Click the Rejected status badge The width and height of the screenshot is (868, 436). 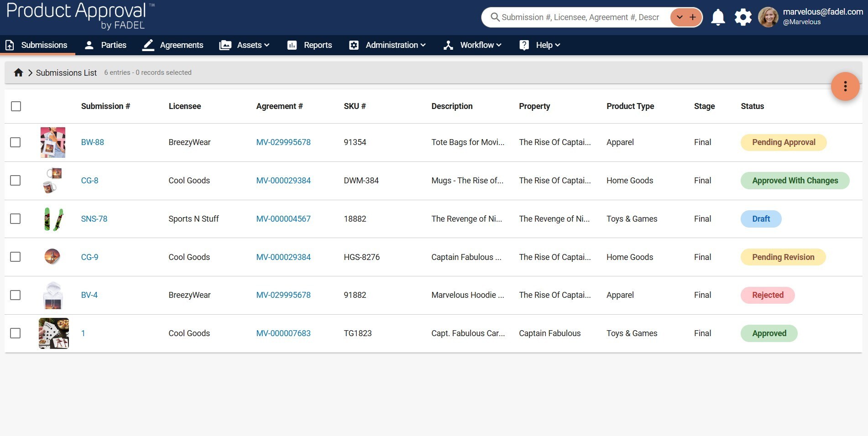(x=767, y=295)
